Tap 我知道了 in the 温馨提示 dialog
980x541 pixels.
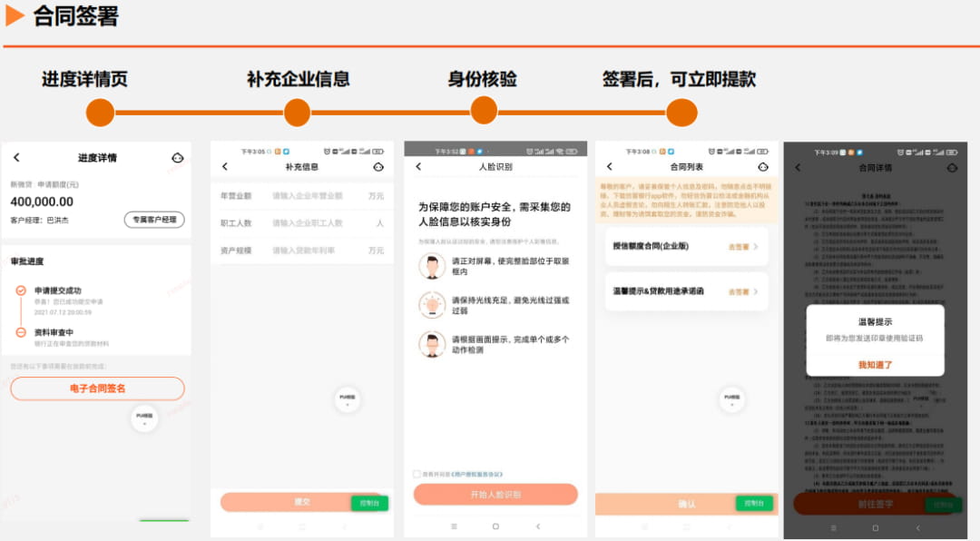(x=875, y=365)
